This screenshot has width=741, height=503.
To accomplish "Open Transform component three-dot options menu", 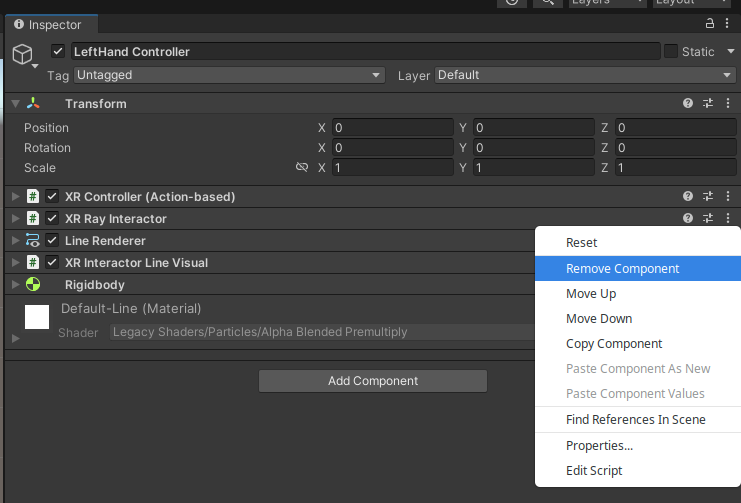I will tap(728, 103).
